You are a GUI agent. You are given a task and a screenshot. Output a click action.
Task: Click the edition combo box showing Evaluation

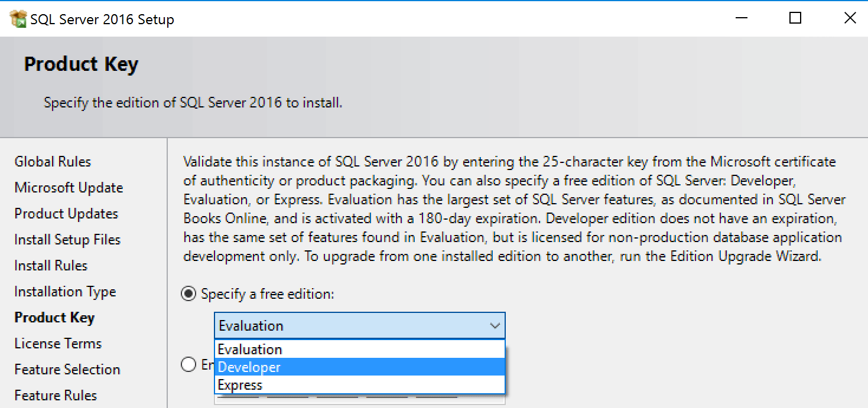(349, 326)
